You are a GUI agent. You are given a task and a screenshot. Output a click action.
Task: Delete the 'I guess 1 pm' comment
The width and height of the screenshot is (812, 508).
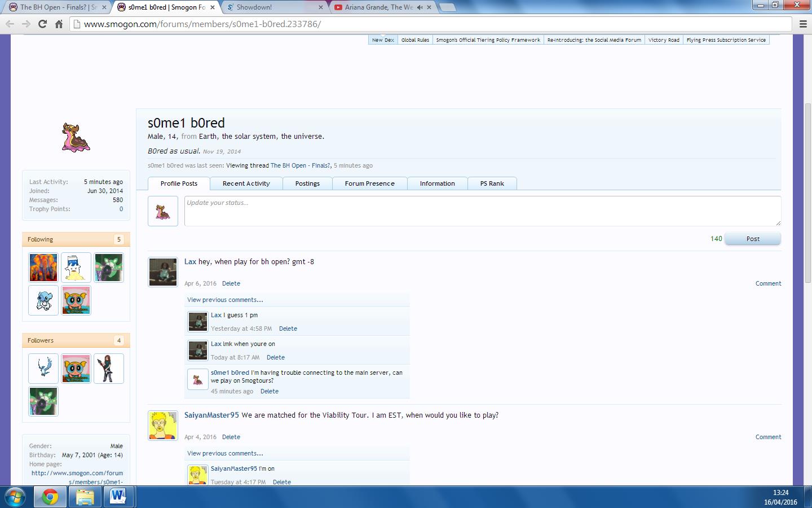point(288,329)
